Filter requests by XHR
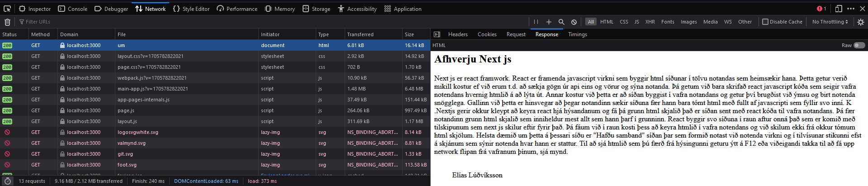The height and width of the screenshot is (186, 868). 650,22
